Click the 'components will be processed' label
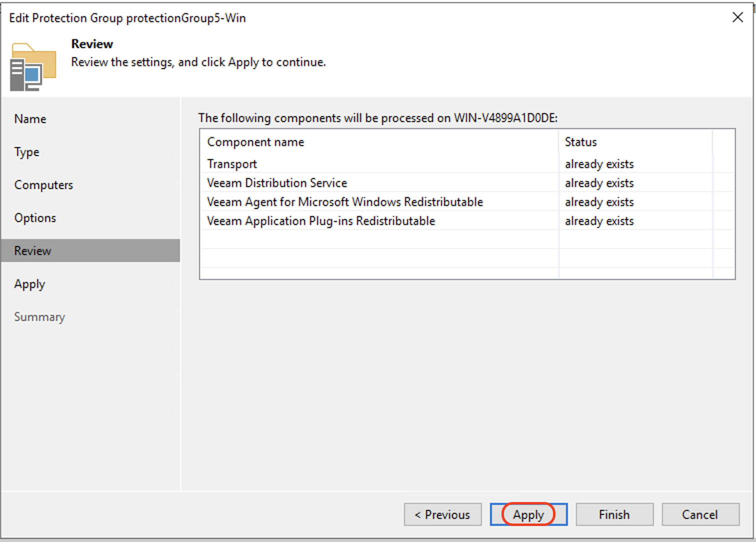This screenshot has width=756, height=542. [x=378, y=118]
